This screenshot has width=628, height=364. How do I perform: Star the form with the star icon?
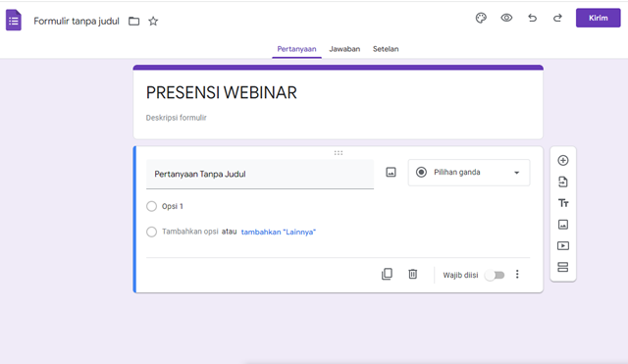(153, 21)
